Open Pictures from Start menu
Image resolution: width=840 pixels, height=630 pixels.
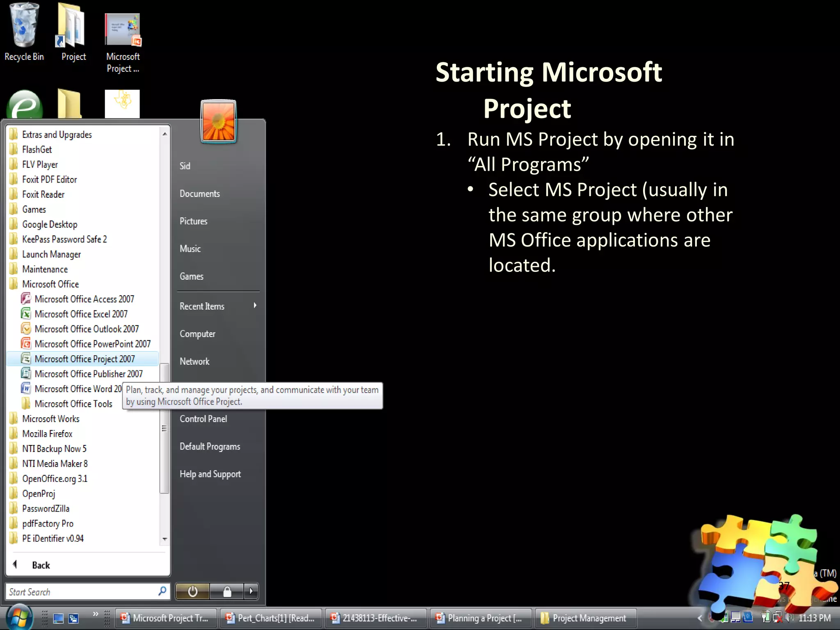pyautogui.click(x=194, y=221)
